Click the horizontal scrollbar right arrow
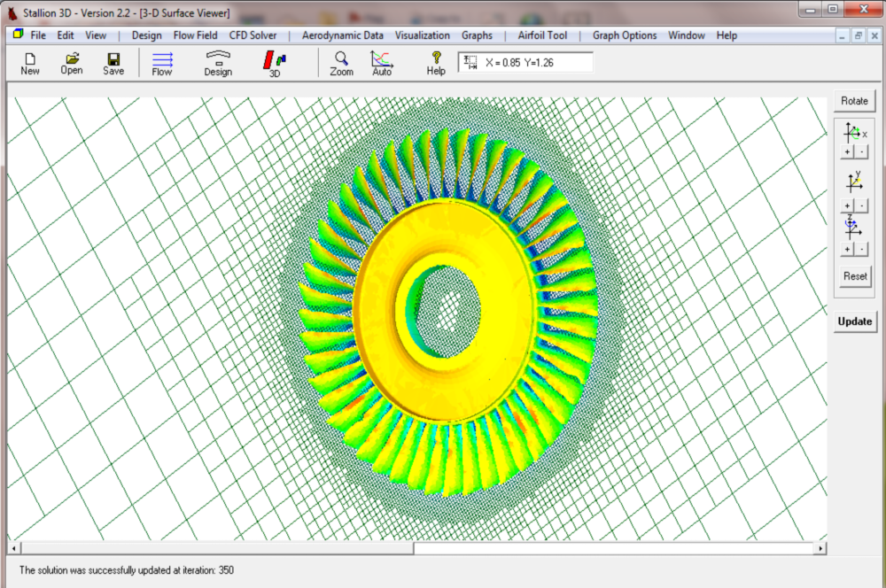The width and height of the screenshot is (886, 588). pos(820,548)
